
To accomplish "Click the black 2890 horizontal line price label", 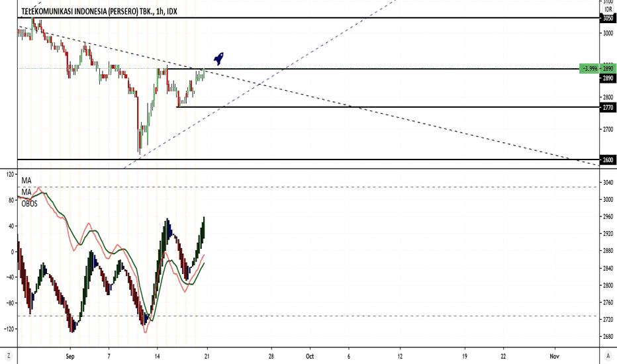I will coord(608,78).
